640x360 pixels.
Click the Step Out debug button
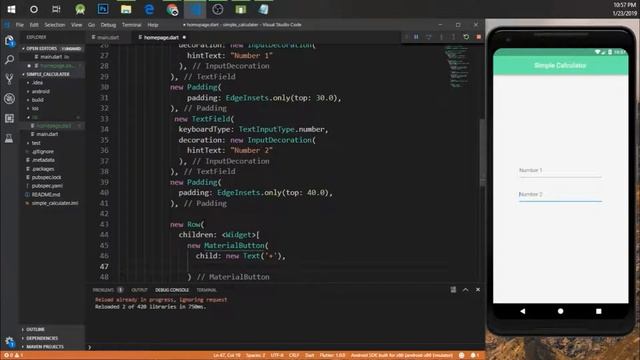pyautogui.click(x=453, y=37)
